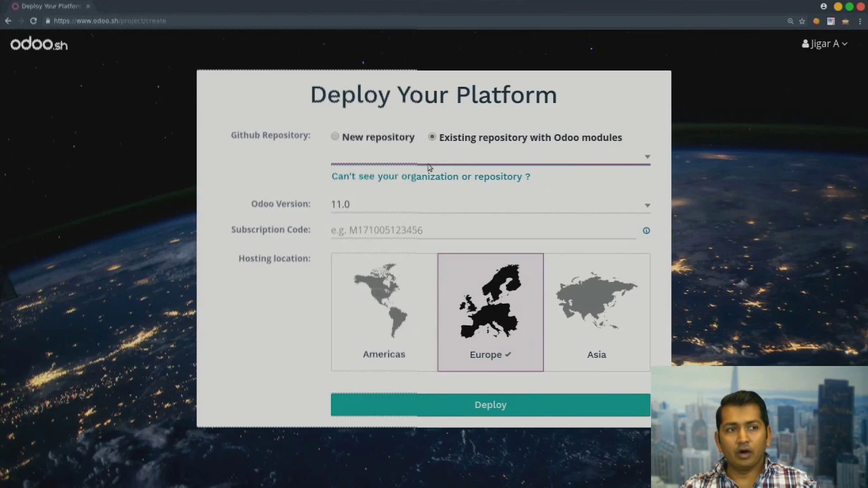This screenshot has width=868, height=488.
Task: Choose Americas hosting location
Action: coord(384,312)
